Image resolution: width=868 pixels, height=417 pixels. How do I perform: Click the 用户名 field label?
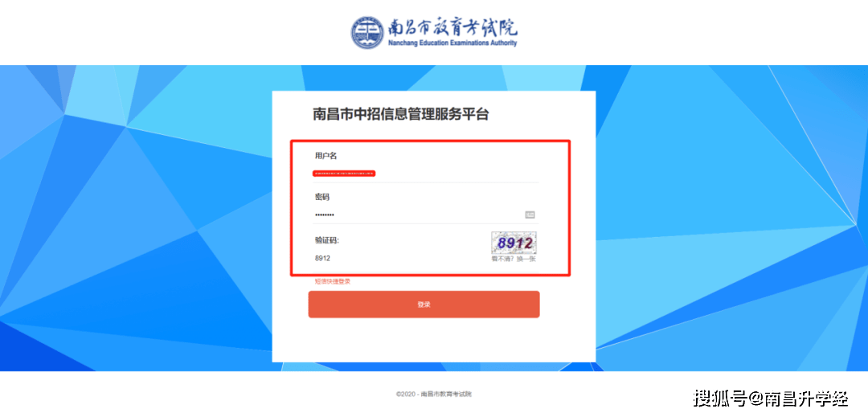(326, 156)
